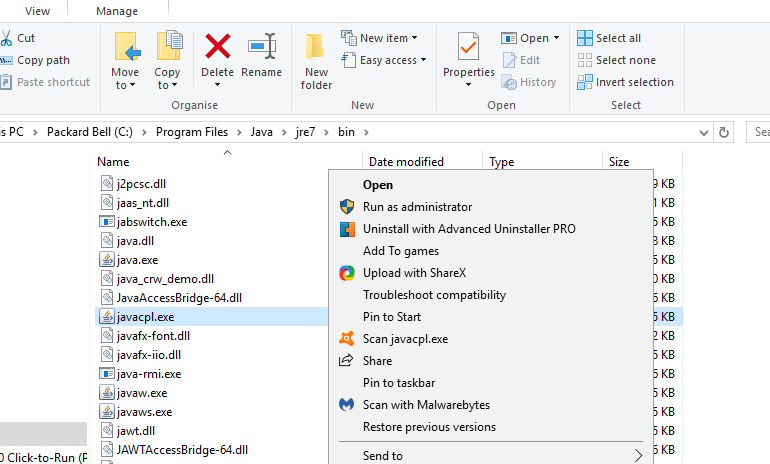
Task: Switch to the Manage ribbon tab
Action: [117, 11]
